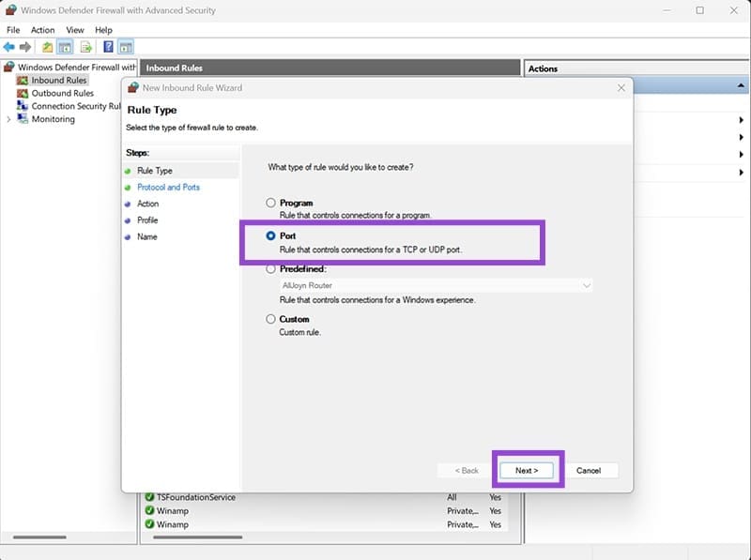Select the Outbound Rules shield icon
Image resolution: width=751 pixels, height=560 pixels.
tap(22, 93)
